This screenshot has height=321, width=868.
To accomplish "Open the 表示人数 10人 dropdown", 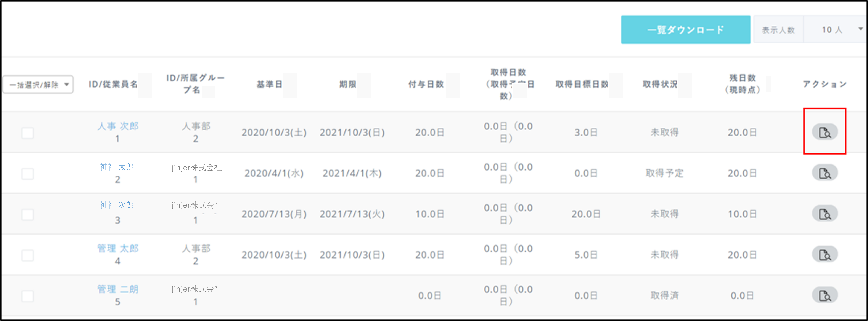I will tap(832, 30).
